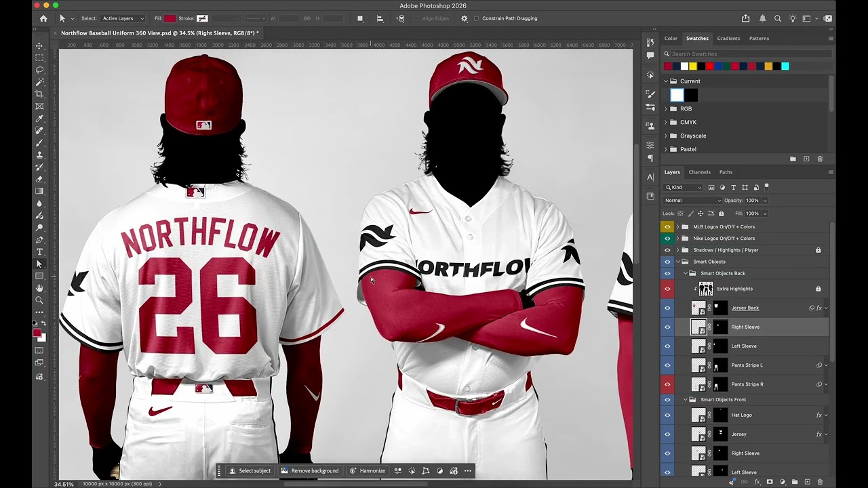868x488 pixels.
Task: Expand the CMYK swatch folder
Action: pyautogui.click(x=666, y=122)
